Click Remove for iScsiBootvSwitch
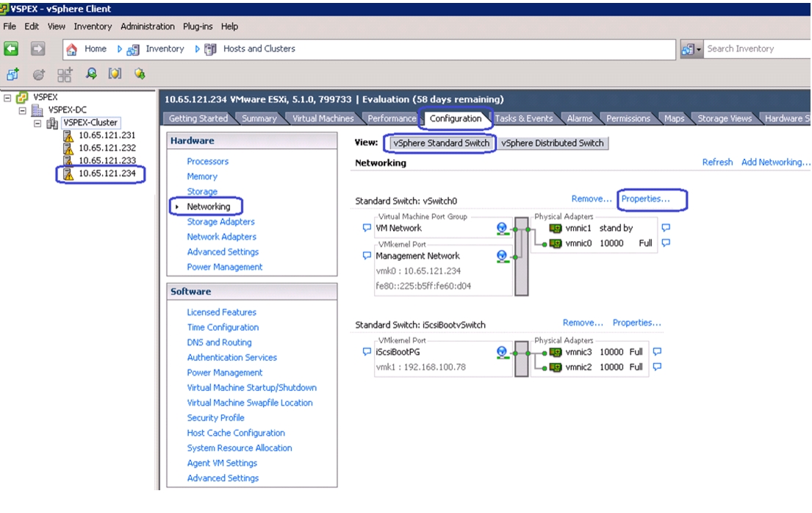The image size is (812, 513). (583, 323)
